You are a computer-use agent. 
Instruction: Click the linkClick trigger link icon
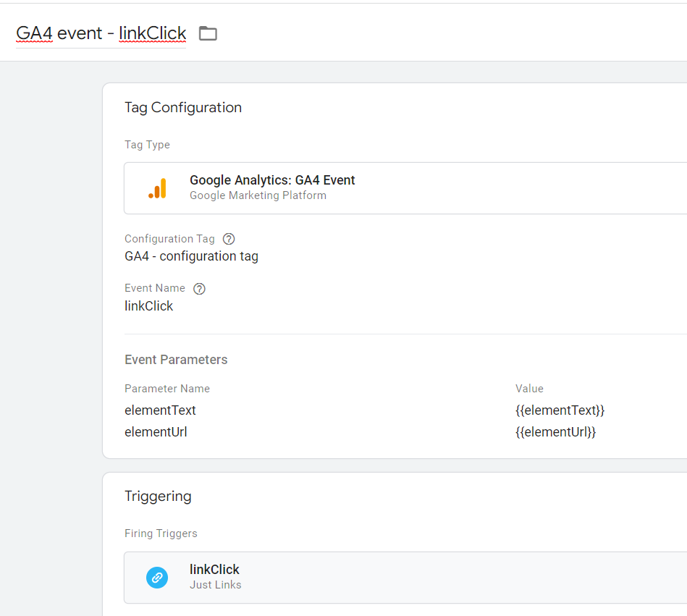click(x=157, y=578)
